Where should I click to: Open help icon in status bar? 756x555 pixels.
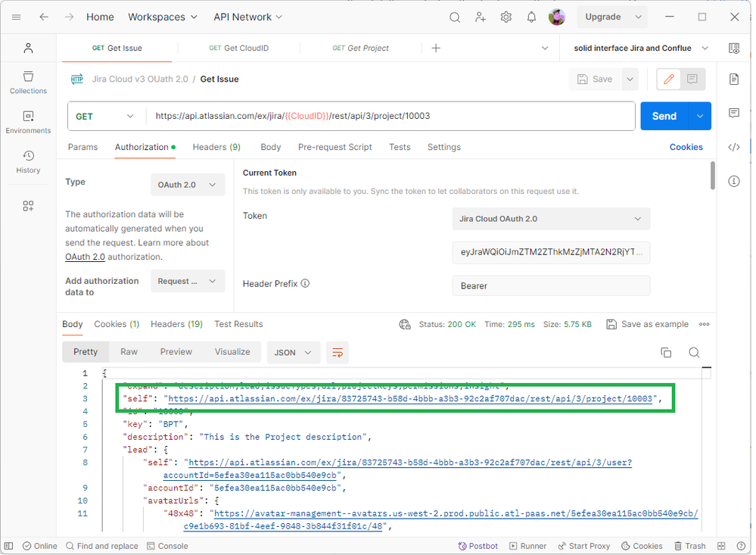click(x=741, y=546)
